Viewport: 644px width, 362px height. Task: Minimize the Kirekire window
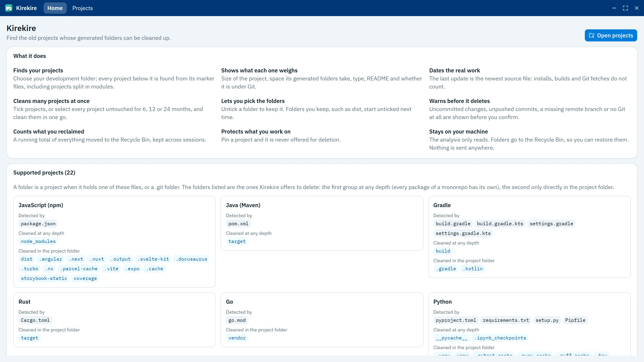[x=614, y=8]
